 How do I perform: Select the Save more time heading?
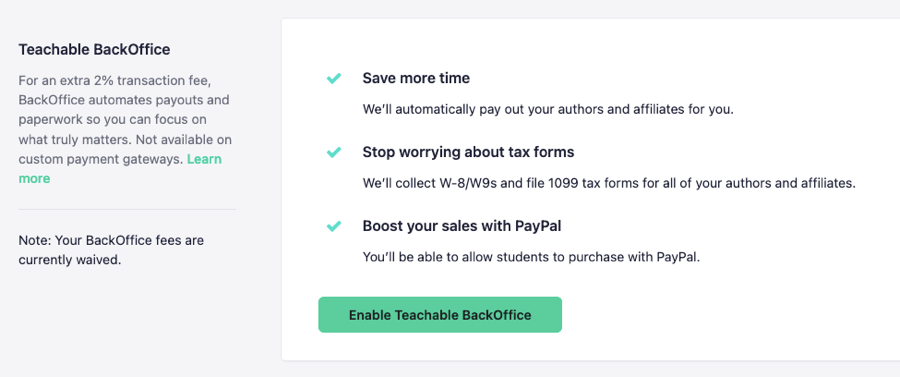point(416,78)
